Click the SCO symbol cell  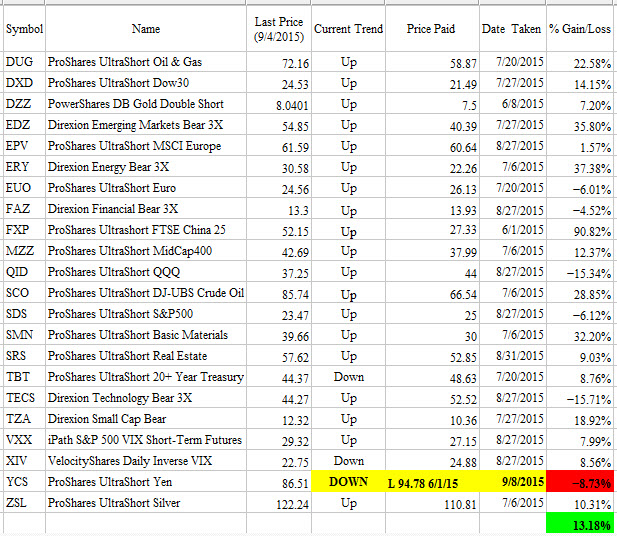point(24,292)
